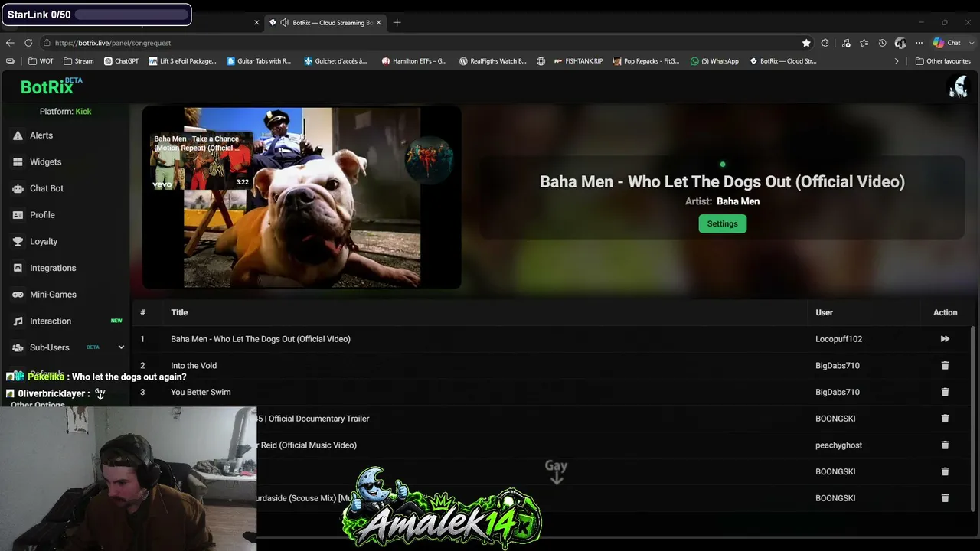Open the browser favourites list icon

pyautogui.click(x=864, y=43)
